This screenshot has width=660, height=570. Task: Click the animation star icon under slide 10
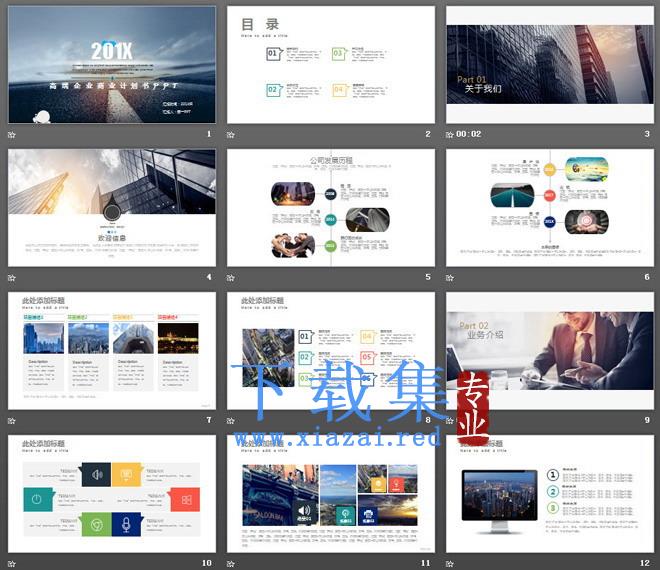pyautogui.click(x=12, y=564)
